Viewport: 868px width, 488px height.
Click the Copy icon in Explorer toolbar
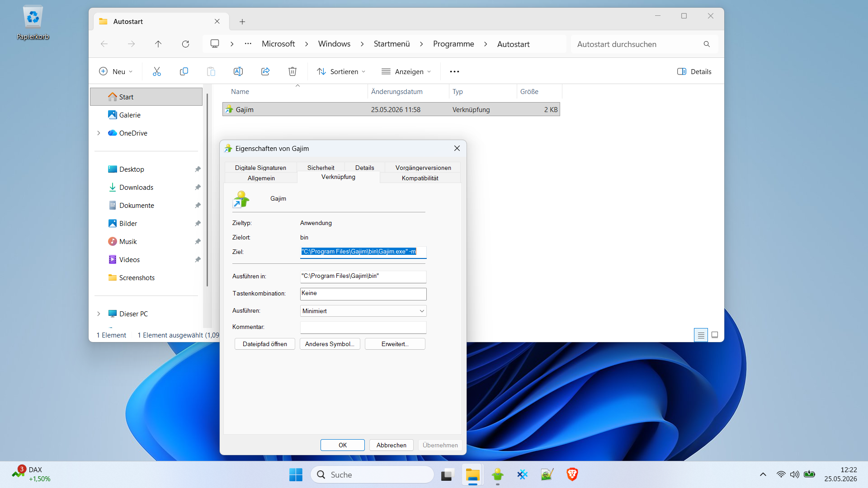(x=184, y=71)
